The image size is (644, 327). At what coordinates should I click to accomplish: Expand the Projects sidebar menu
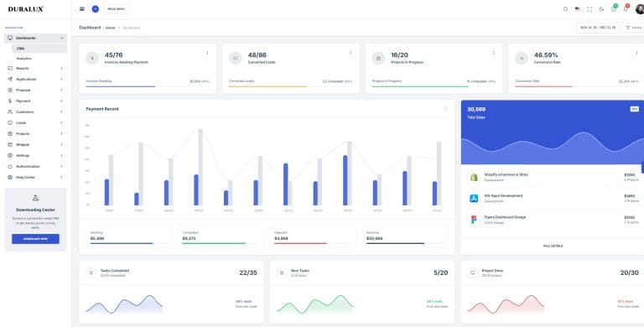[x=35, y=133]
